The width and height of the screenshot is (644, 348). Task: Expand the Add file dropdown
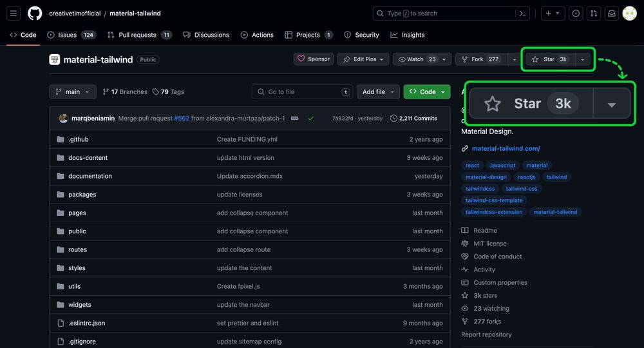378,92
